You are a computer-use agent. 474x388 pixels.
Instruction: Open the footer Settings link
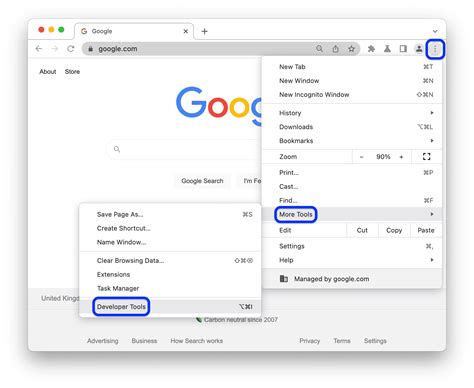tap(375, 341)
